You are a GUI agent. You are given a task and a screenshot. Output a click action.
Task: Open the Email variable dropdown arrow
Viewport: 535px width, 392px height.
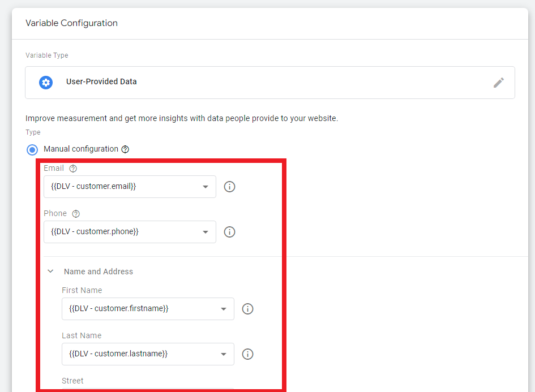[x=206, y=187]
